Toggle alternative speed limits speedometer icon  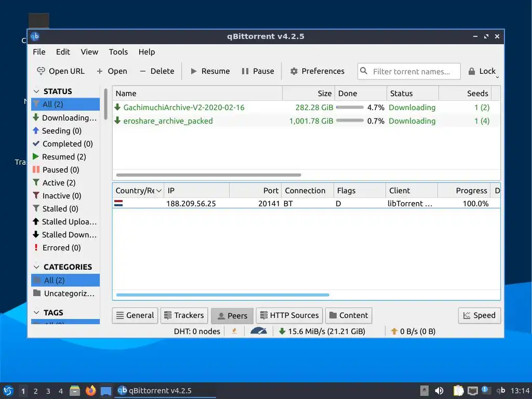[259, 331]
